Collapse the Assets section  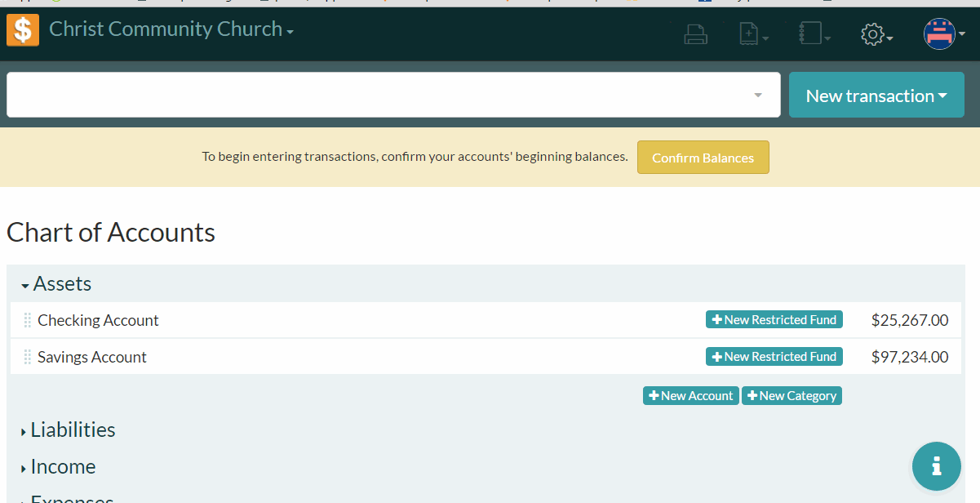(x=57, y=284)
